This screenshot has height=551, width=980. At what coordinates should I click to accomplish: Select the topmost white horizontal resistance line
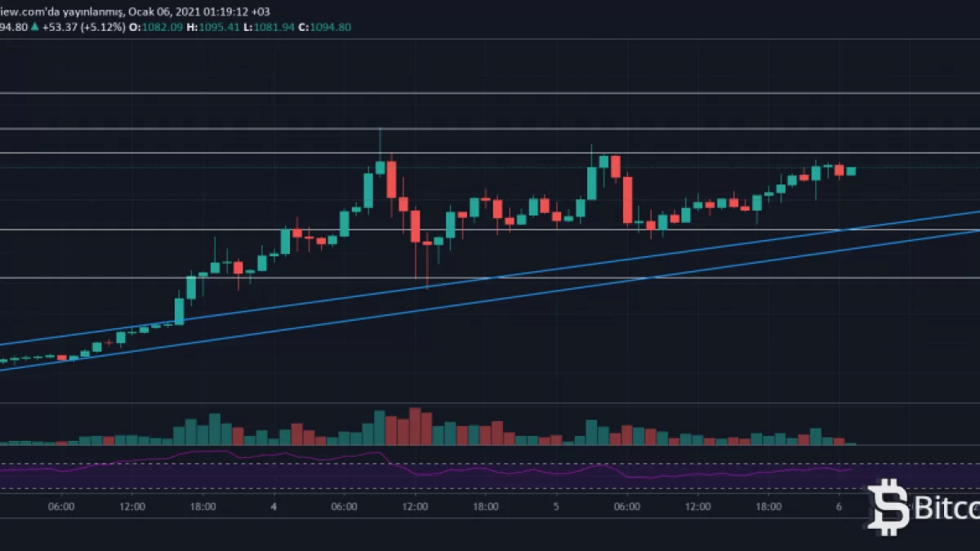pyautogui.click(x=490, y=93)
